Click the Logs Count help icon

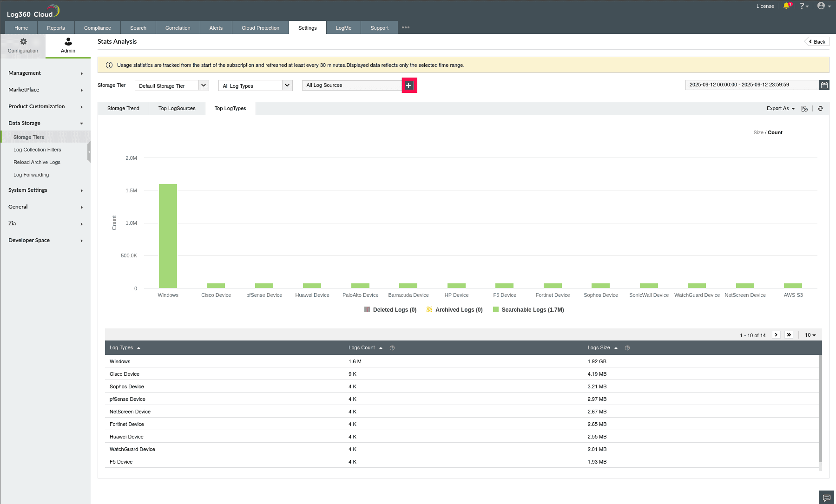coord(392,348)
